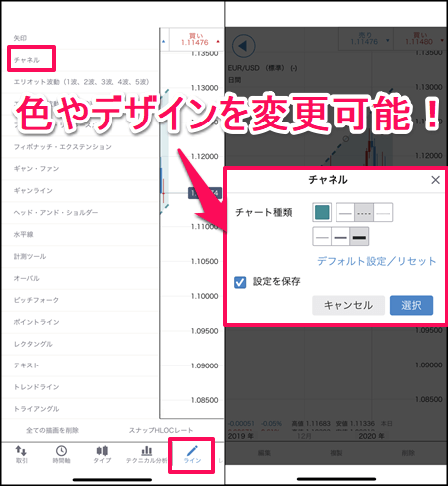Open the 買い 1.11480 dropdown
Screen dimensions: 448x486
click(420, 39)
